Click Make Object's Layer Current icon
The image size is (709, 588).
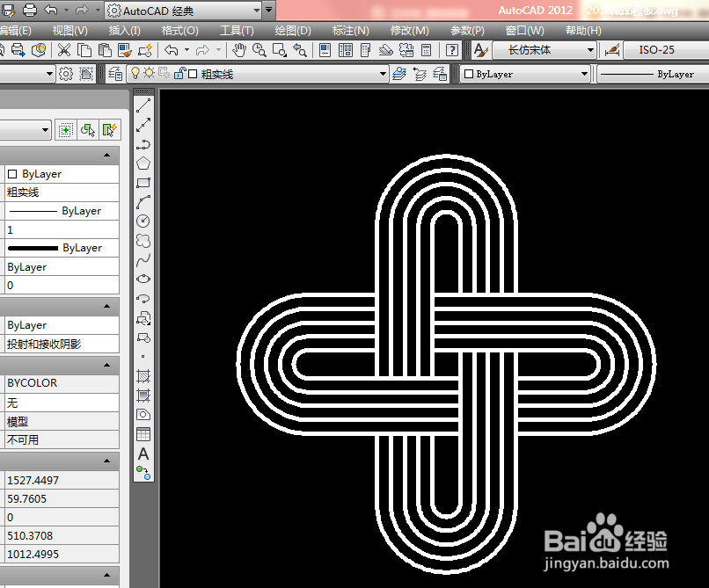click(x=399, y=74)
